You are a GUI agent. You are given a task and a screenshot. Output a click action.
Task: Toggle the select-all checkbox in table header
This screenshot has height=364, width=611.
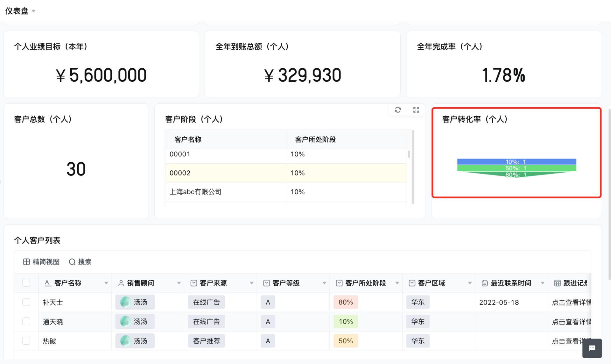26,283
